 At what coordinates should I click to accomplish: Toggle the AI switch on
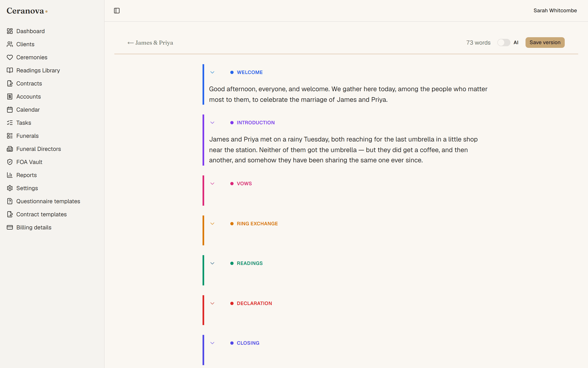click(504, 43)
